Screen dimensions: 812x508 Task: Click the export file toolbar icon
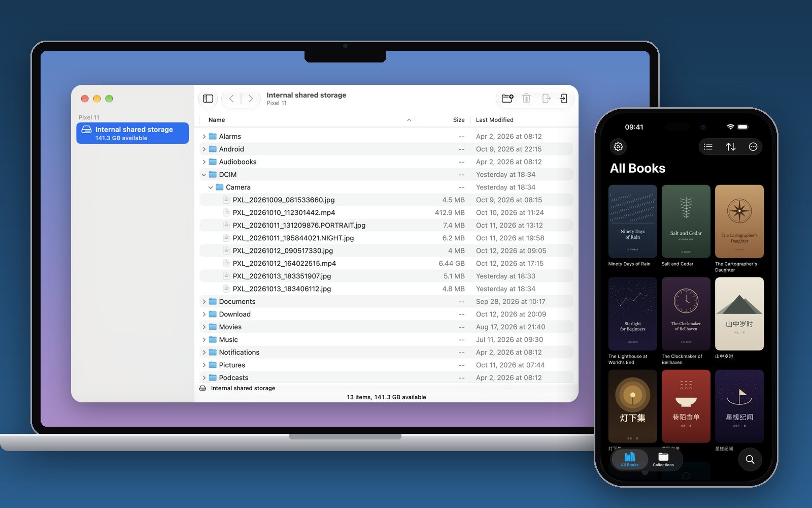coord(546,99)
